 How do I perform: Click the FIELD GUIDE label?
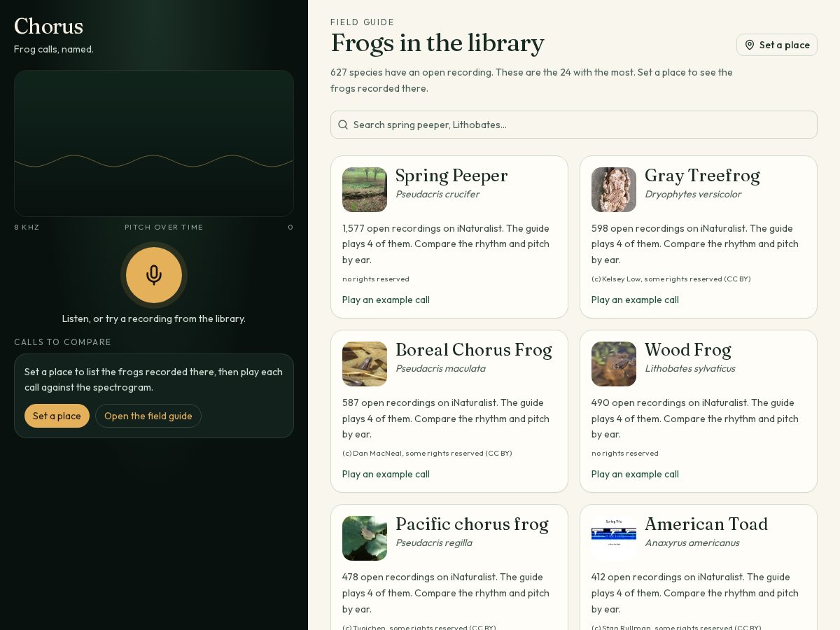tap(363, 22)
